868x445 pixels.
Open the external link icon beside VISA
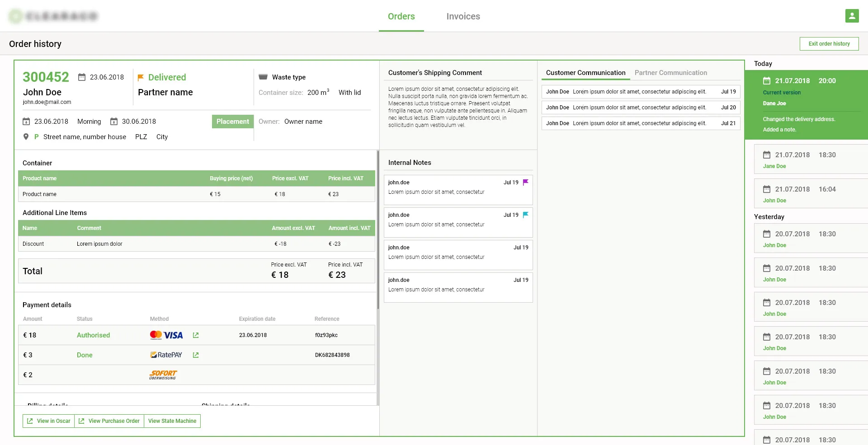(x=196, y=335)
